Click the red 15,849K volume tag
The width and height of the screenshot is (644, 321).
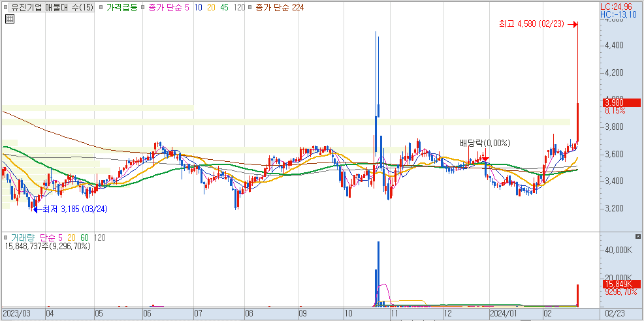tap(622, 284)
